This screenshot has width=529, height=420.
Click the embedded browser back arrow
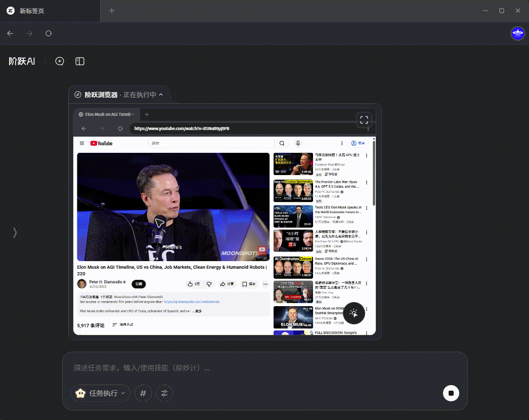point(84,129)
